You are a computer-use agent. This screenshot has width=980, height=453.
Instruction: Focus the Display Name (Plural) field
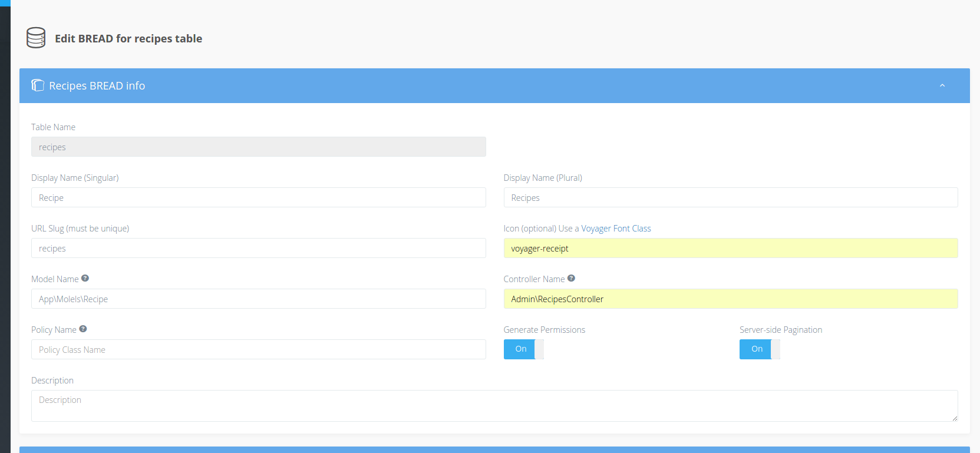pyautogui.click(x=731, y=197)
